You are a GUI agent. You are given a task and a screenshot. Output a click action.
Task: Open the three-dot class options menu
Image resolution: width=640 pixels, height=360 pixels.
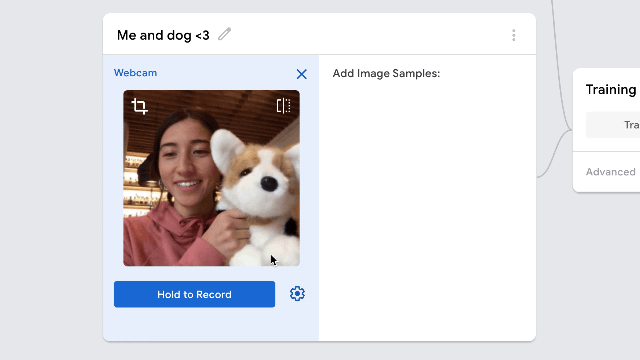point(513,35)
